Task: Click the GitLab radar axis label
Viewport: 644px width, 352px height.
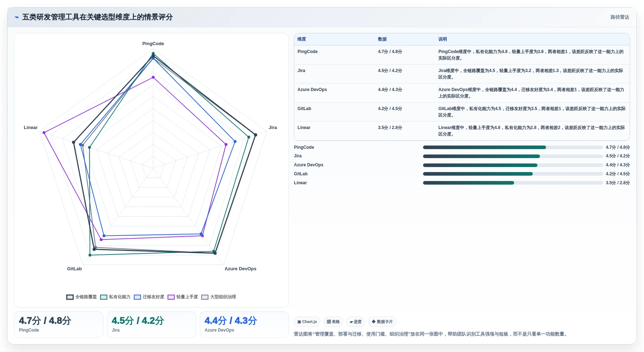Action: click(x=74, y=269)
